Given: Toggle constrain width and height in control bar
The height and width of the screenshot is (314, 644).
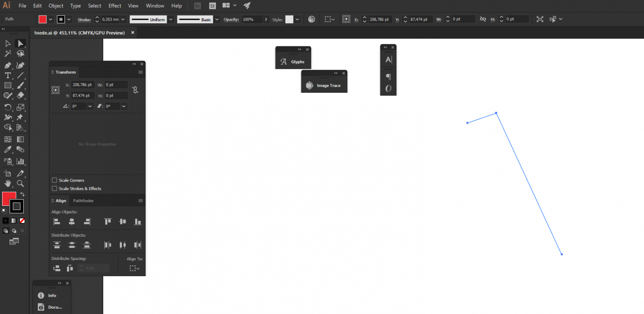Looking at the screenshot, I should coord(483,19).
